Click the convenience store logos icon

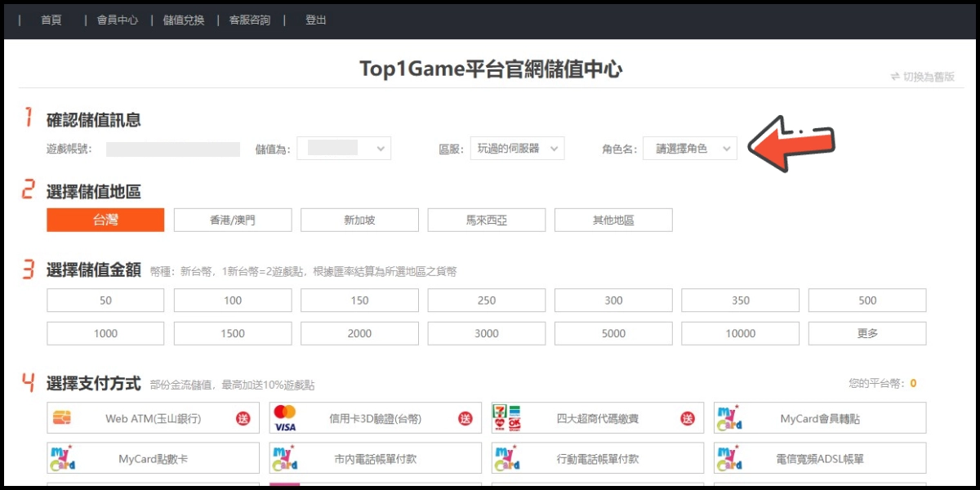pyautogui.click(x=506, y=418)
